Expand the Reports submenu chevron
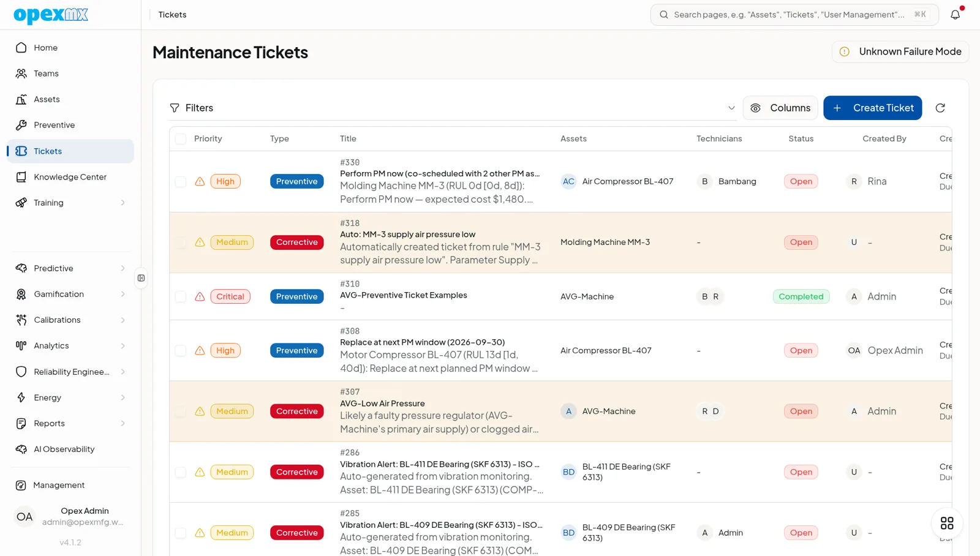 [x=123, y=423]
